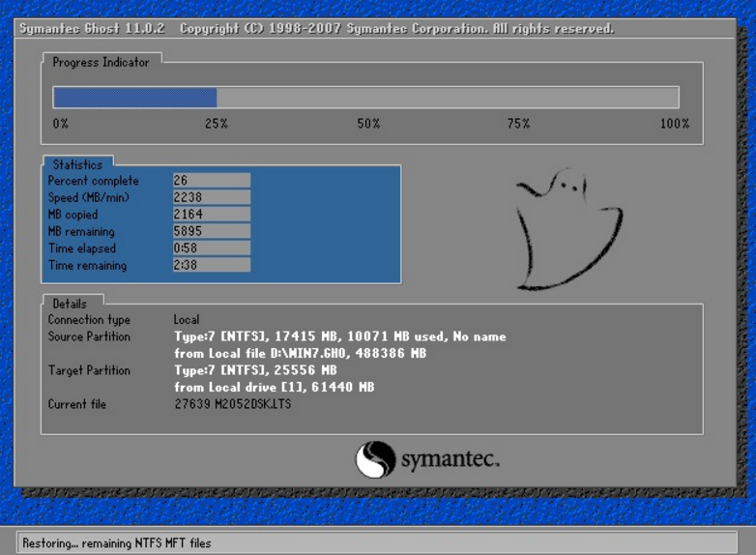Click the Symantec yin-yang logo icon
Image resolution: width=756 pixels, height=555 pixels.
375,459
